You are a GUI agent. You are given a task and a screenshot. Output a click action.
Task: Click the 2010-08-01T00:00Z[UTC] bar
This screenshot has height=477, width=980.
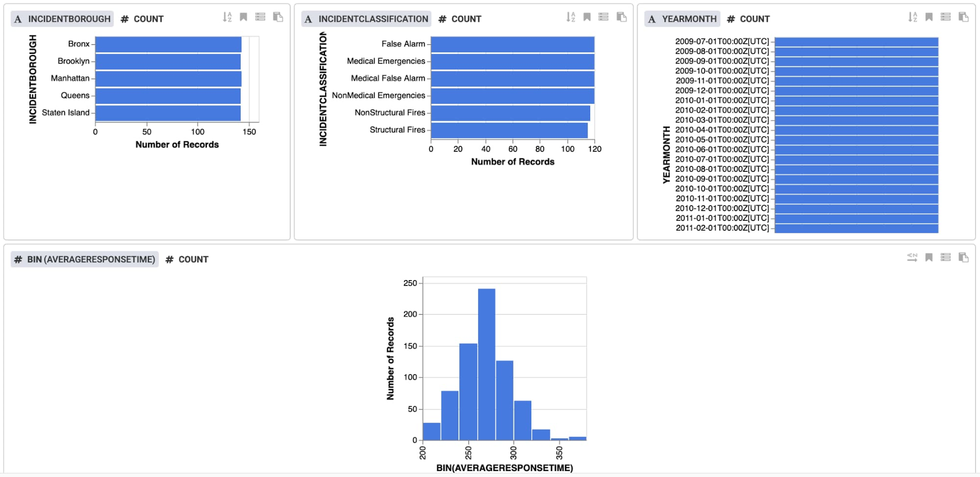[x=856, y=169]
